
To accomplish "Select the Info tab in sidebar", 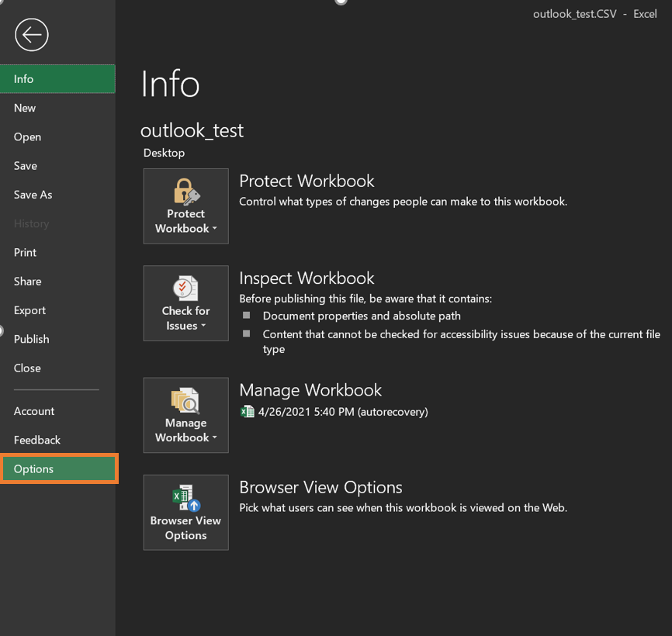I will point(57,79).
